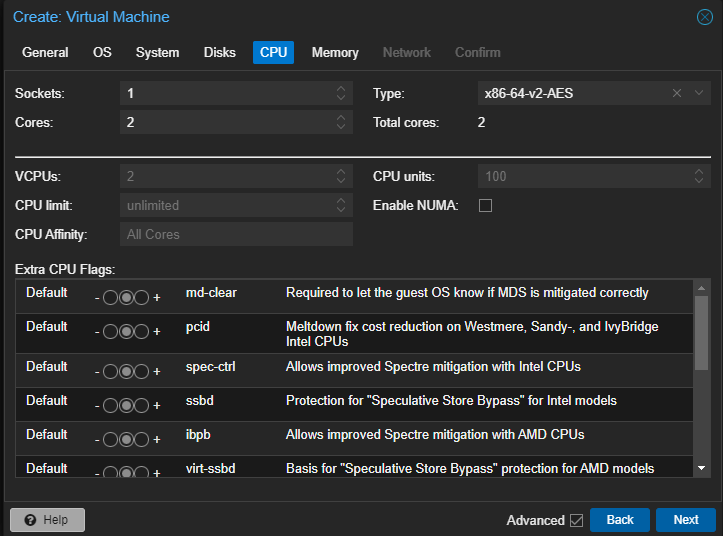Image resolution: width=723 pixels, height=536 pixels.
Task: Toggle the Enable NUMA checkbox
Action: 486,205
